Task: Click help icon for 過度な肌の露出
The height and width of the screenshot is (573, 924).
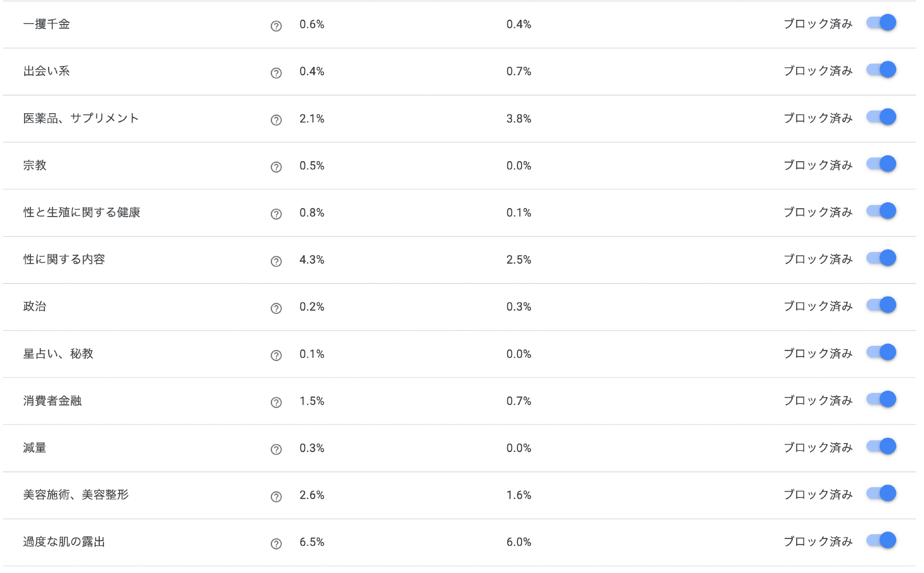Action: pyautogui.click(x=276, y=544)
